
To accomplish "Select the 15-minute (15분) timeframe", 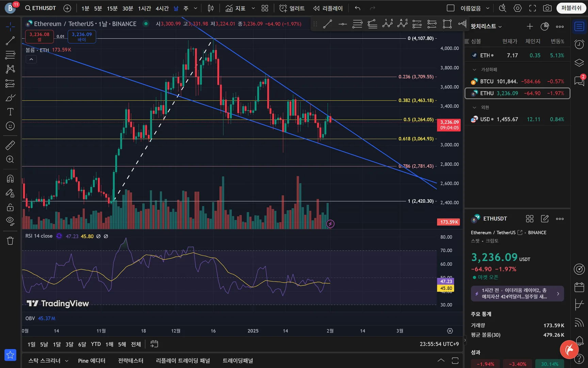I will (x=112, y=8).
